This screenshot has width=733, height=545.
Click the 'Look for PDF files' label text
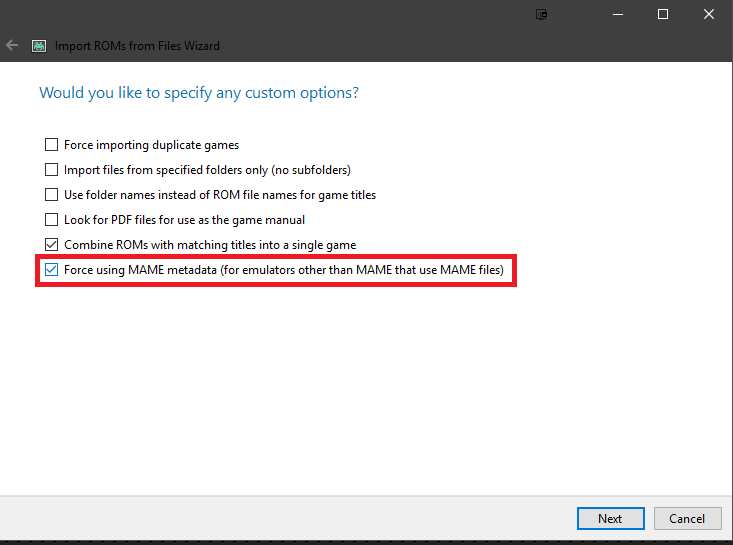coord(184,220)
